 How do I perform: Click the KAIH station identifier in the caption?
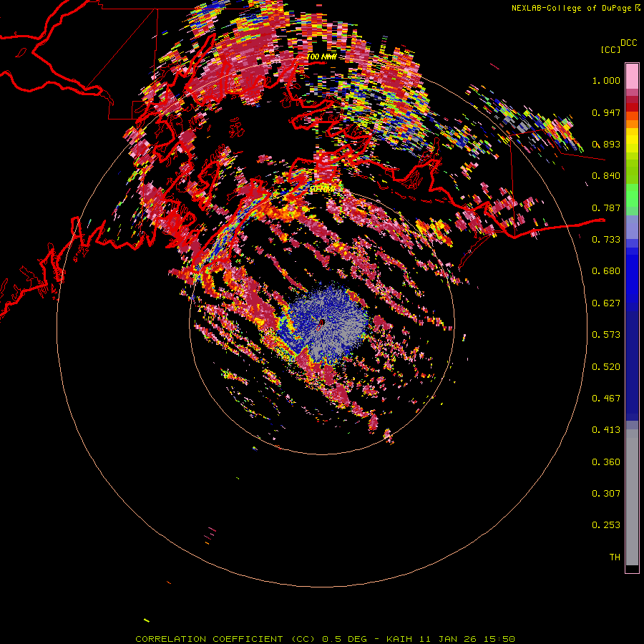pos(399,639)
